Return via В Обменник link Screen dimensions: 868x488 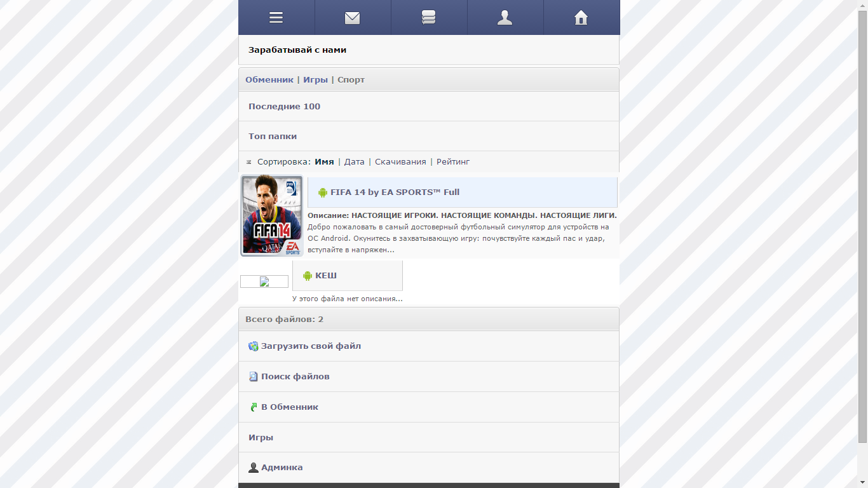coord(429,407)
